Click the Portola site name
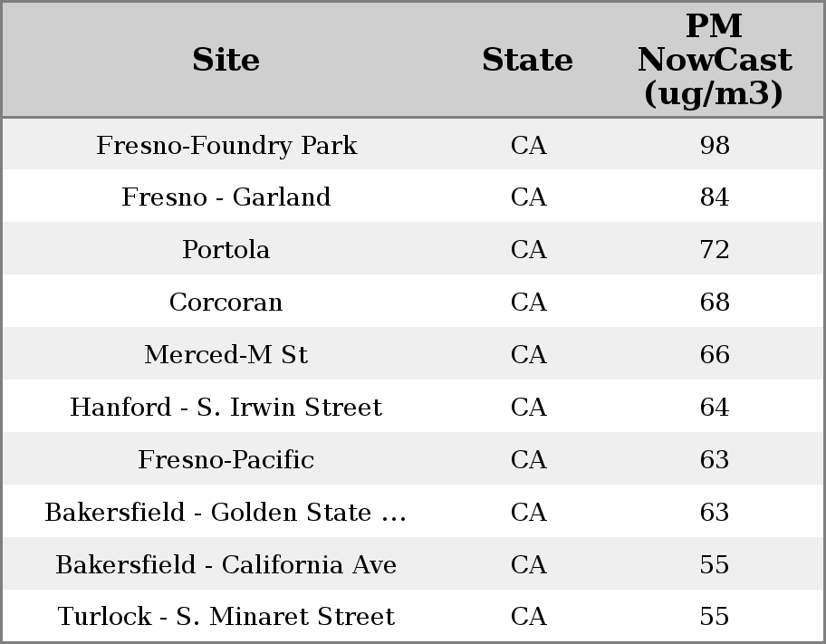The height and width of the screenshot is (644, 826). [226, 250]
